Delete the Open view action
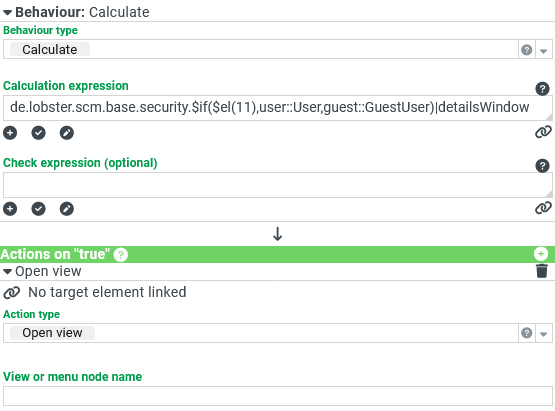 (542, 271)
